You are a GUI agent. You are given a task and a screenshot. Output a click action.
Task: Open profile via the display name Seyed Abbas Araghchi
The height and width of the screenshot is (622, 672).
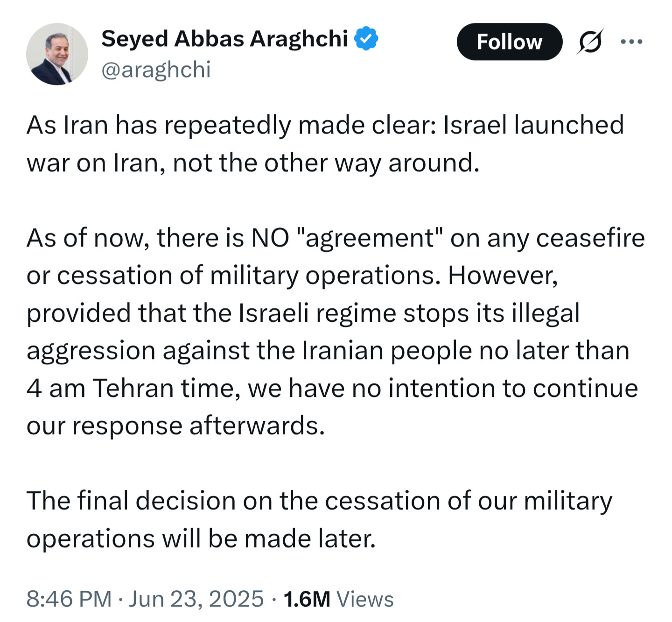pos(224,39)
